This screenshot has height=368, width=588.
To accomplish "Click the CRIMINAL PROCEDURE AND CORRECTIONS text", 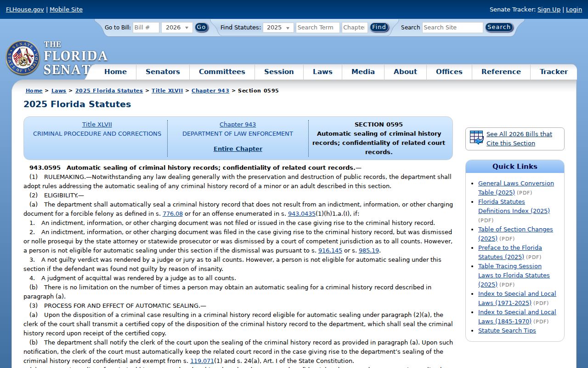I will (x=97, y=134).
